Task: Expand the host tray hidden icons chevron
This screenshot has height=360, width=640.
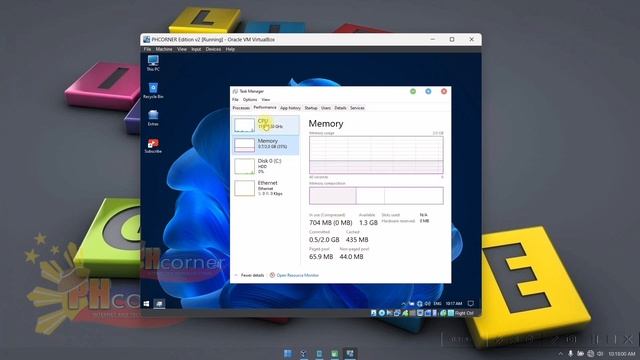Action: click(x=560, y=353)
